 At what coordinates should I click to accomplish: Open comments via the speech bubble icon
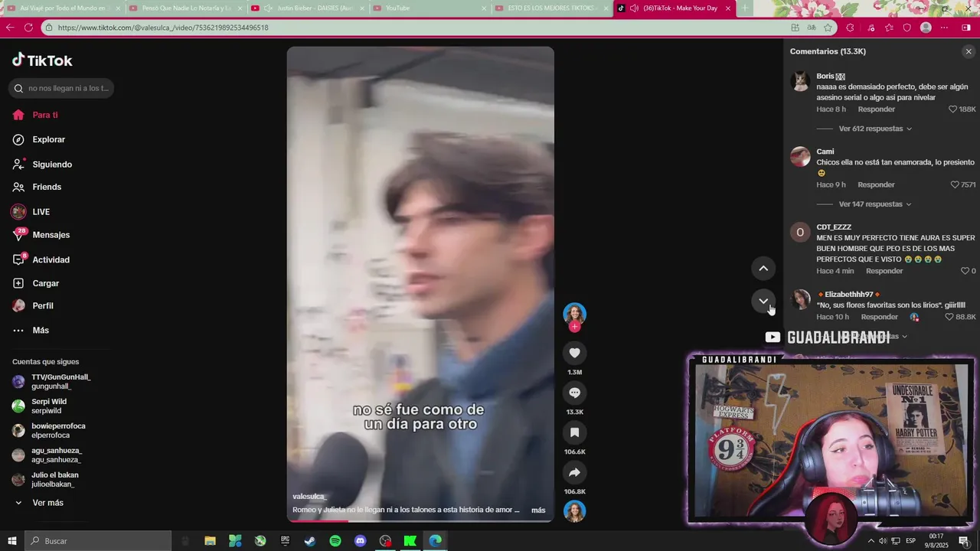[x=574, y=393]
